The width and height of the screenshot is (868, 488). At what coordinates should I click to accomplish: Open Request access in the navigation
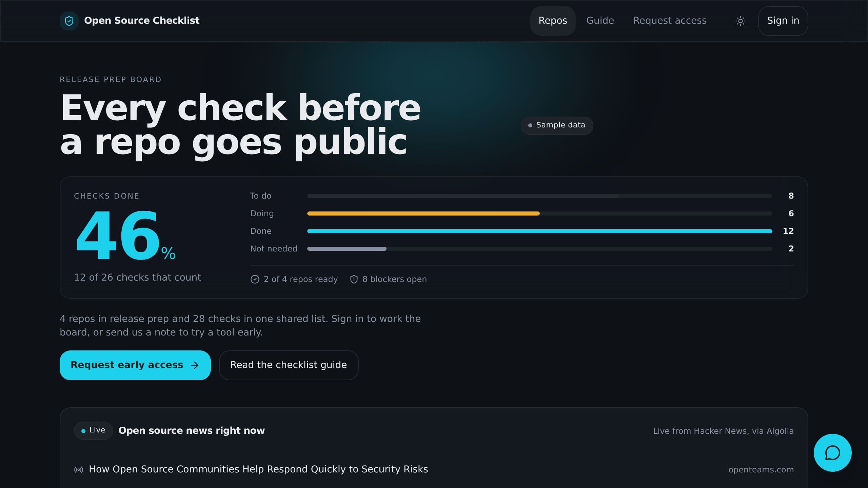[670, 21]
